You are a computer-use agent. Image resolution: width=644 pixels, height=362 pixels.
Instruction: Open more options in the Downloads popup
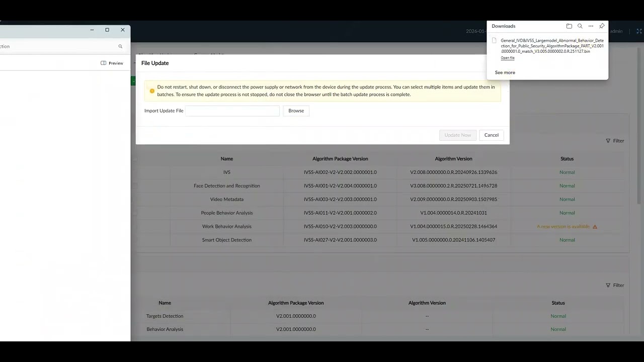click(x=591, y=26)
